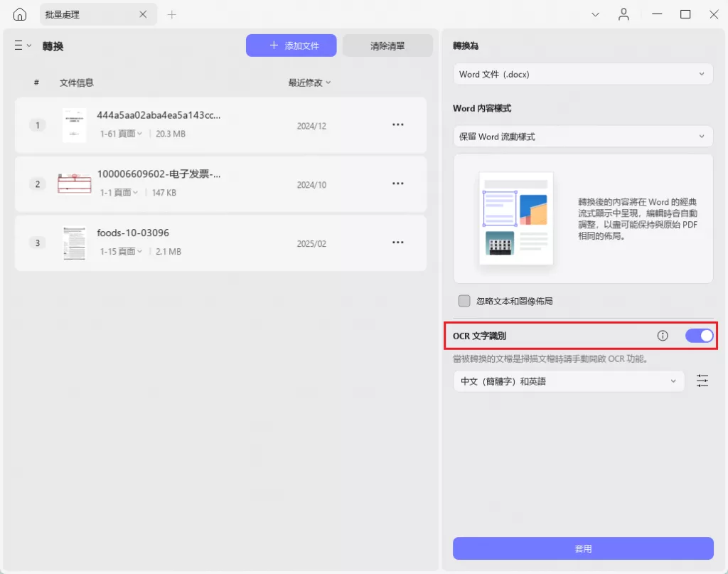
Task: Toggle the OCR 文字識別 switch
Action: pyautogui.click(x=700, y=335)
